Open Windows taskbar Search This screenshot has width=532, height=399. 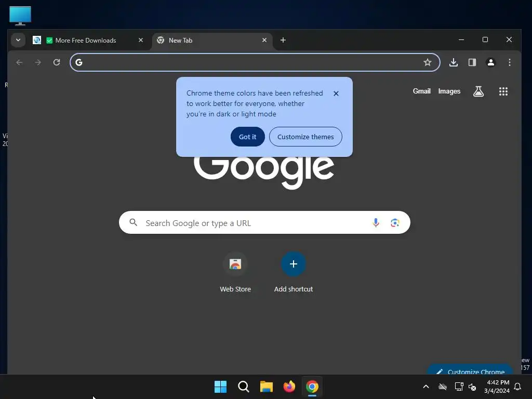coord(243,387)
